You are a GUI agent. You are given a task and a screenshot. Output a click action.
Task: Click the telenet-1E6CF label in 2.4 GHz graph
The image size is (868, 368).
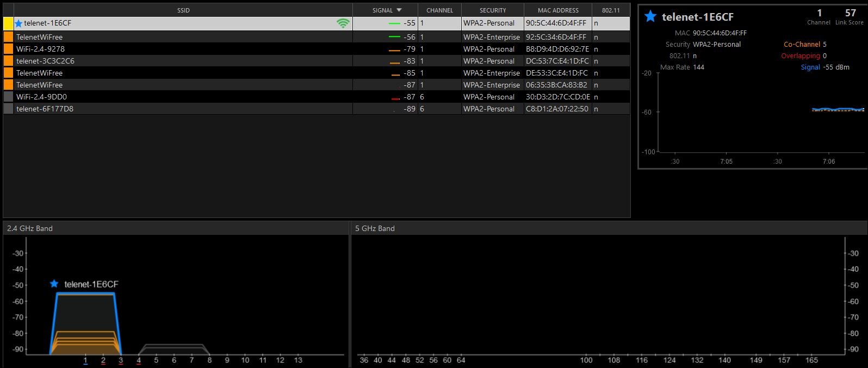pyautogui.click(x=91, y=284)
